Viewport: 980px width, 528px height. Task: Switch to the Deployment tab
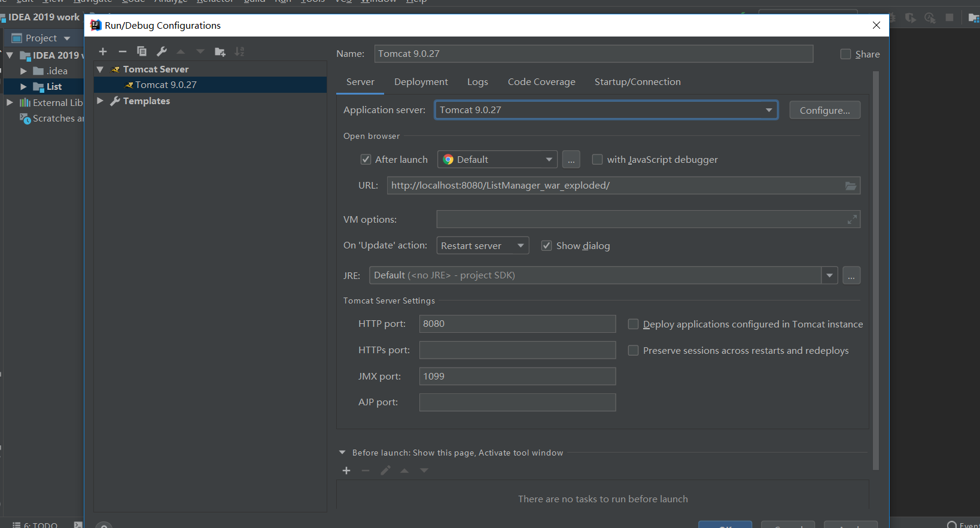[421, 82]
